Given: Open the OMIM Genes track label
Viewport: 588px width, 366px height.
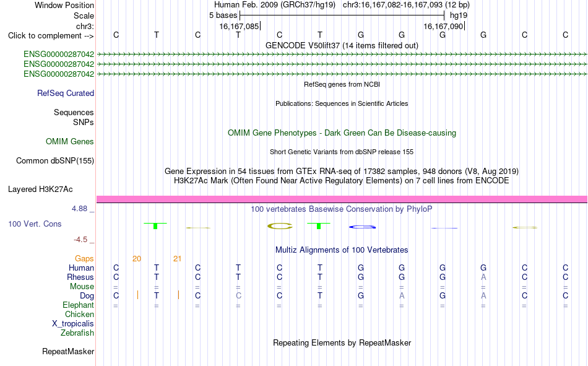Looking at the screenshot, I should click(70, 142).
